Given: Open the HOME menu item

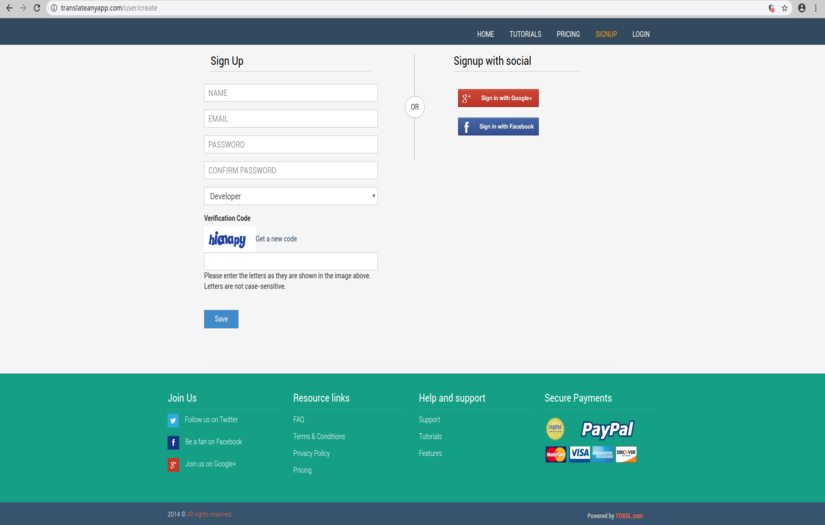Looking at the screenshot, I should pos(485,34).
